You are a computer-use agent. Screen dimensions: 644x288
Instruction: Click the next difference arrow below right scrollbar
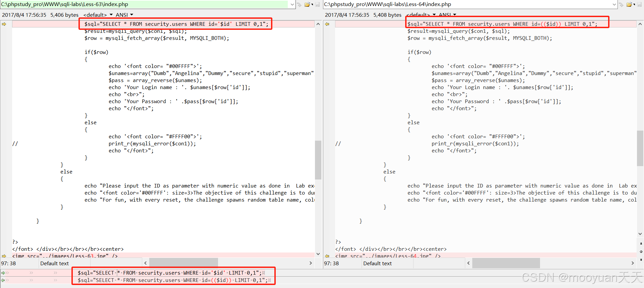click(x=641, y=260)
